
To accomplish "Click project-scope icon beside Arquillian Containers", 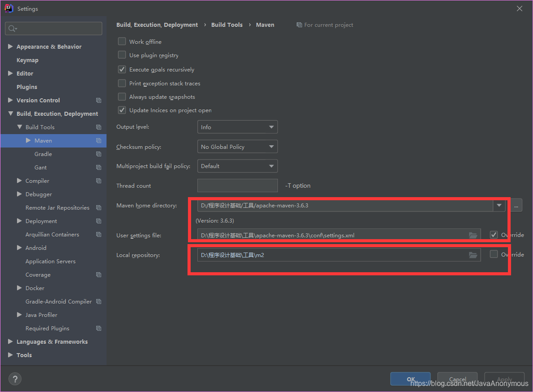I will pyautogui.click(x=98, y=235).
